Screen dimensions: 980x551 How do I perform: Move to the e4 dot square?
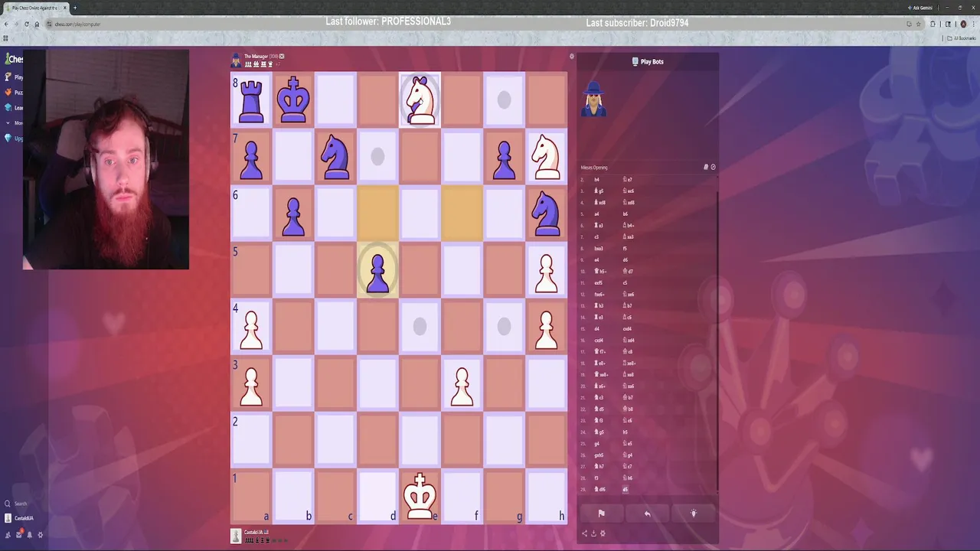[x=420, y=327]
